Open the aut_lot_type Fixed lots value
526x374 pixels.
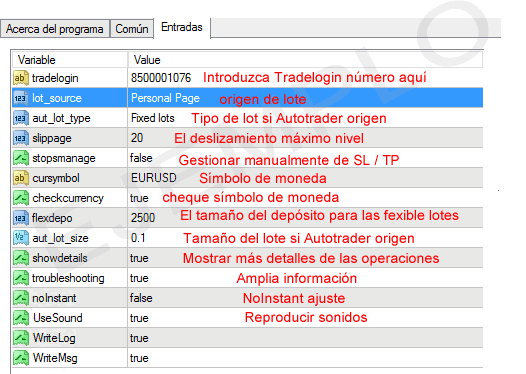tap(153, 118)
